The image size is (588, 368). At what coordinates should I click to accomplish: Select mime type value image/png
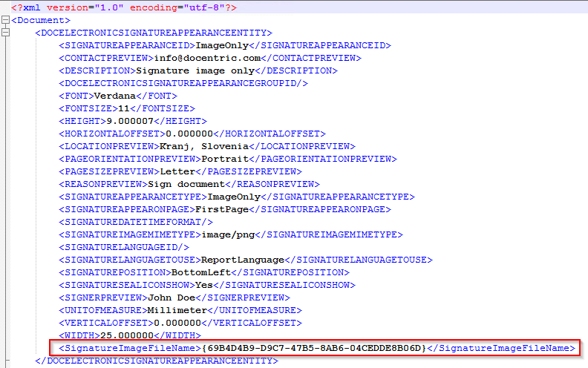click(229, 234)
